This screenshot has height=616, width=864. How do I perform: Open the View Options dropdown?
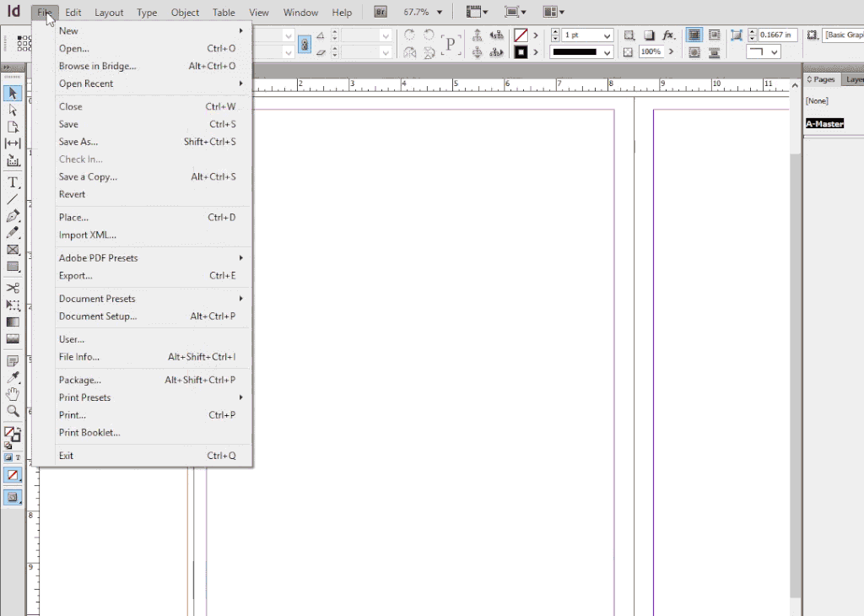[x=478, y=12]
